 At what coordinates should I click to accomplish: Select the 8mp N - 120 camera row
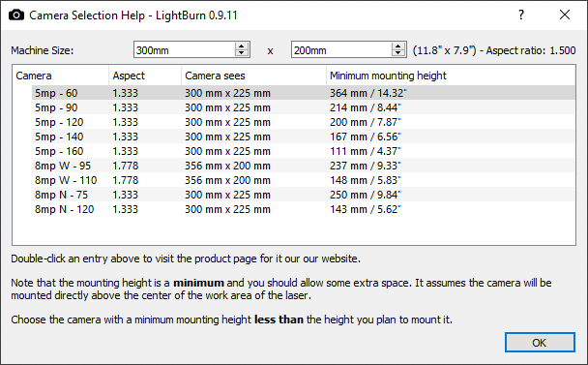[x=304, y=209]
